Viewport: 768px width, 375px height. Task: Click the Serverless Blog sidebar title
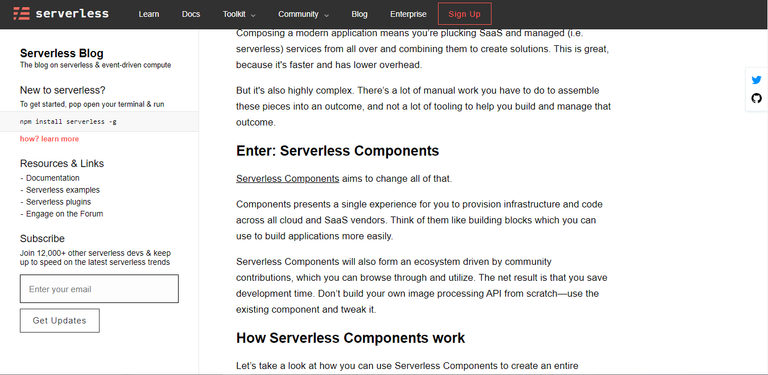pyautogui.click(x=62, y=53)
